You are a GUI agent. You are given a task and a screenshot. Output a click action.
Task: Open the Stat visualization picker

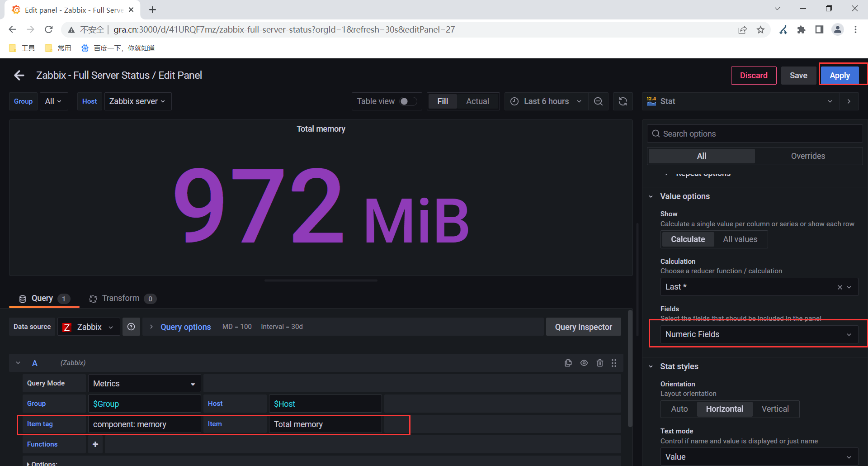pyautogui.click(x=741, y=101)
